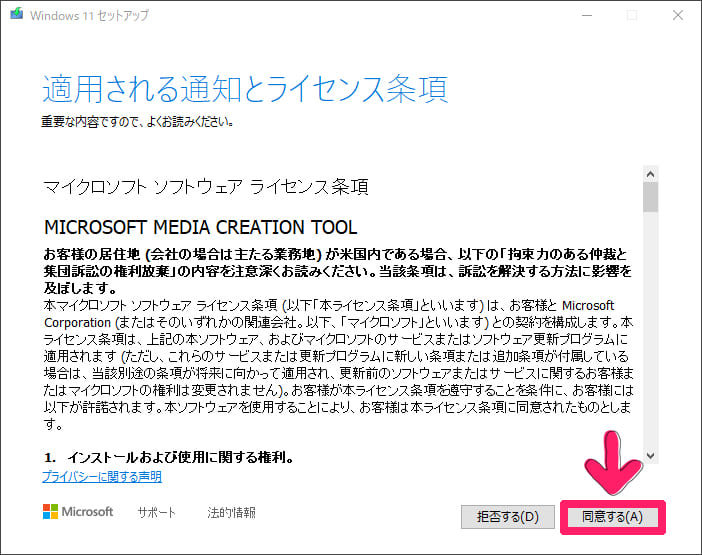Click the 拒否する(D) decline button

[508, 517]
